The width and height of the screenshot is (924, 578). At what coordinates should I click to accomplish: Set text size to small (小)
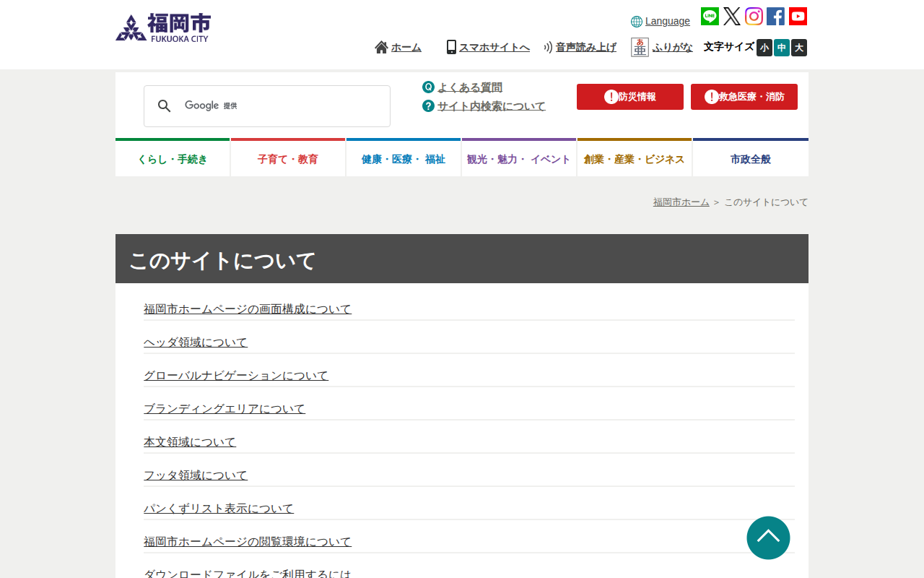coord(764,48)
